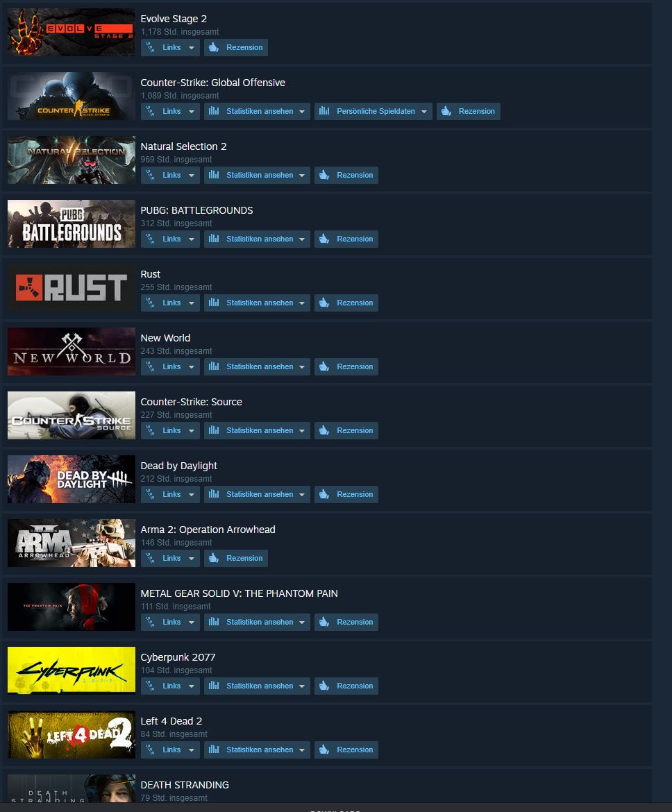Click statistics bars icon for Dead by Daylight
This screenshot has width=672, height=812.
[214, 495]
